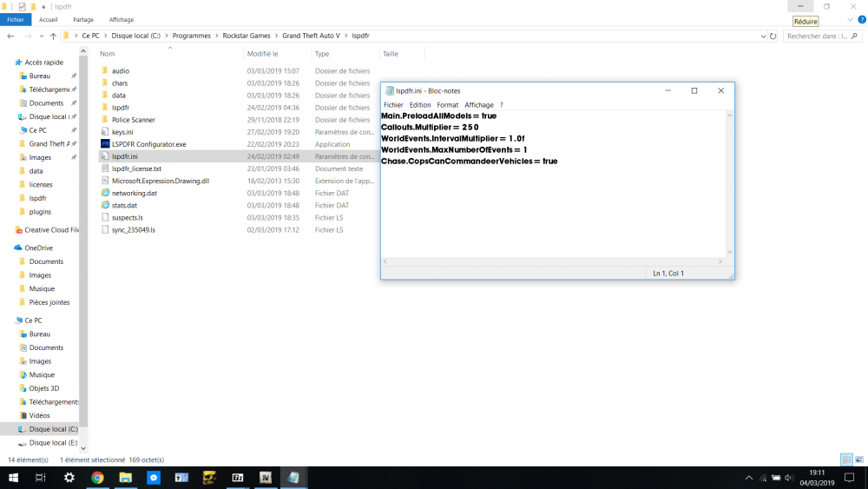Screen dimensions: 868x489
Task: Open the Partage ribbon tab
Action: (83, 19)
